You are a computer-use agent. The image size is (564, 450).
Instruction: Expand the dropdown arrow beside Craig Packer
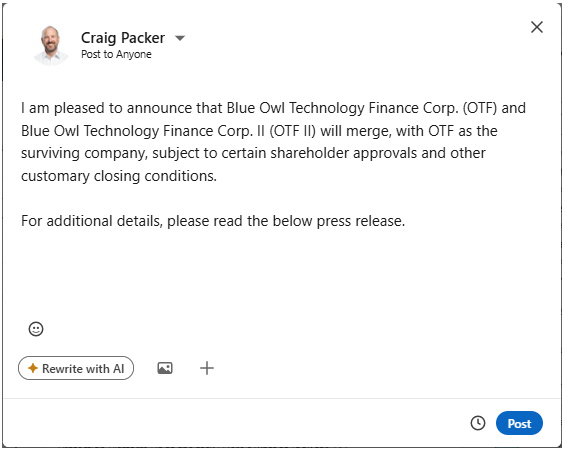[x=180, y=38]
